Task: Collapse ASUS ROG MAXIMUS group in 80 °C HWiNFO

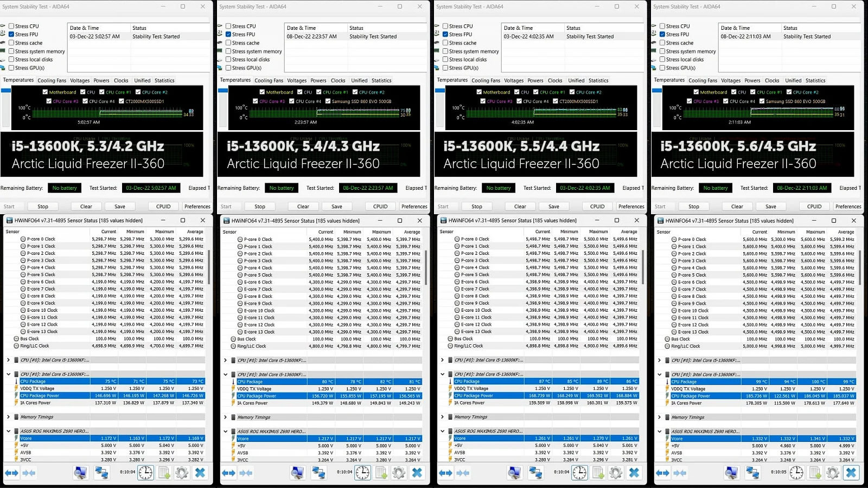Action: 225,431
